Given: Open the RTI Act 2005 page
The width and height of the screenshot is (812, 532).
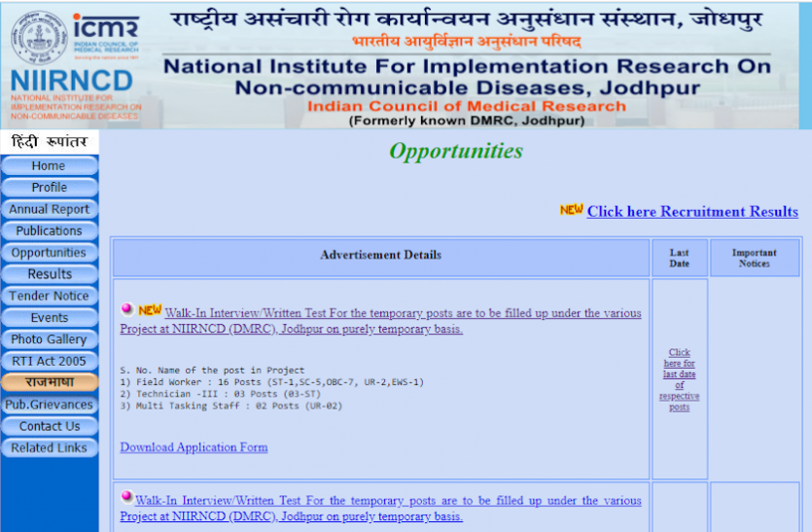Looking at the screenshot, I should (50, 361).
